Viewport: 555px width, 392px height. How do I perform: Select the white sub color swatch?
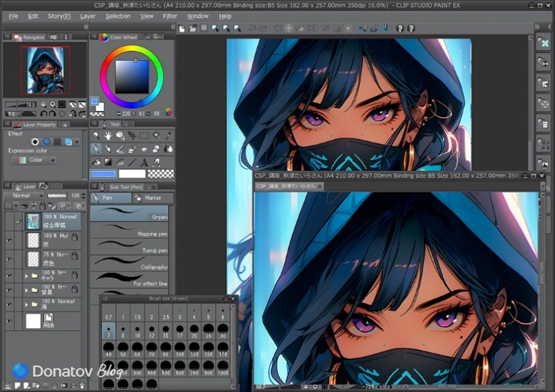click(x=132, y=174)
